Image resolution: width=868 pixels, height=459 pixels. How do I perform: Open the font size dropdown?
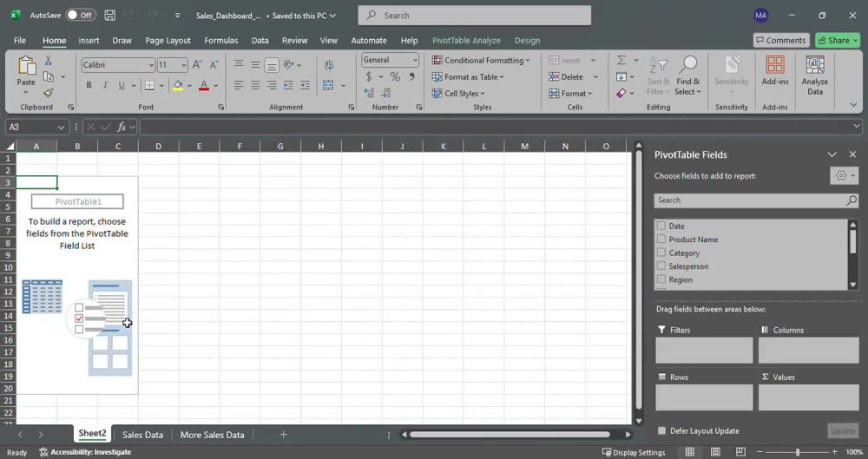click(x=184, y=65)
